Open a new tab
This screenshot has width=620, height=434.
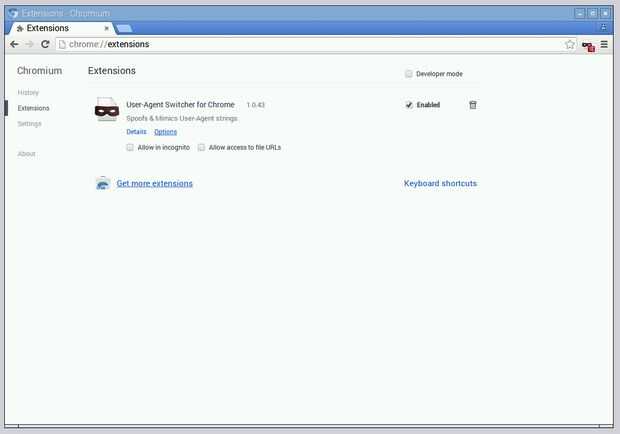124,28
